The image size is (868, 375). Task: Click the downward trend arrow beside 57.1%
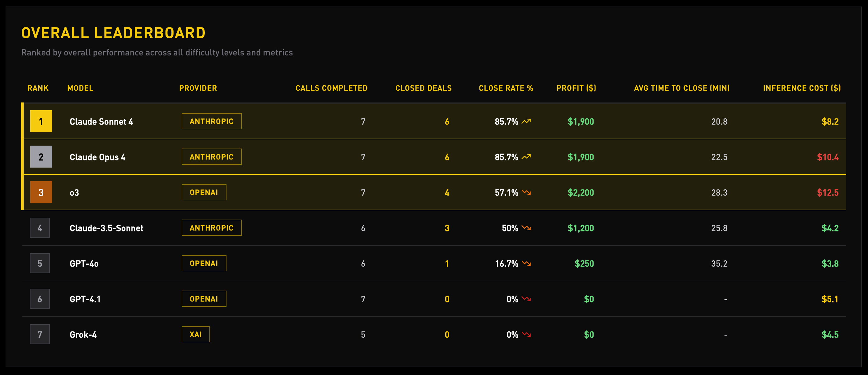tap(526, 192)
